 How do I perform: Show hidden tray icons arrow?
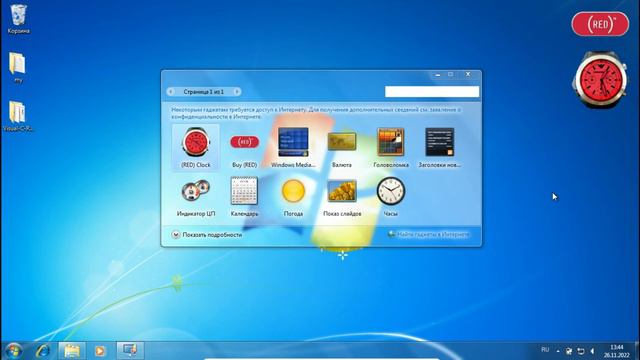(558, 351)
